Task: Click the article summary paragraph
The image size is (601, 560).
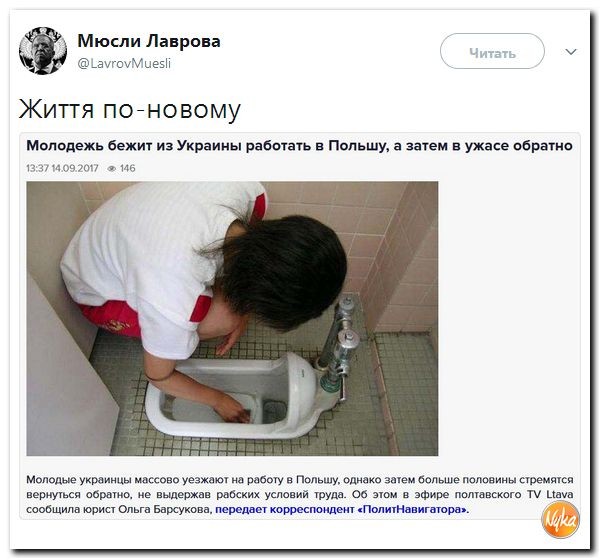Action: pos(300,494)
